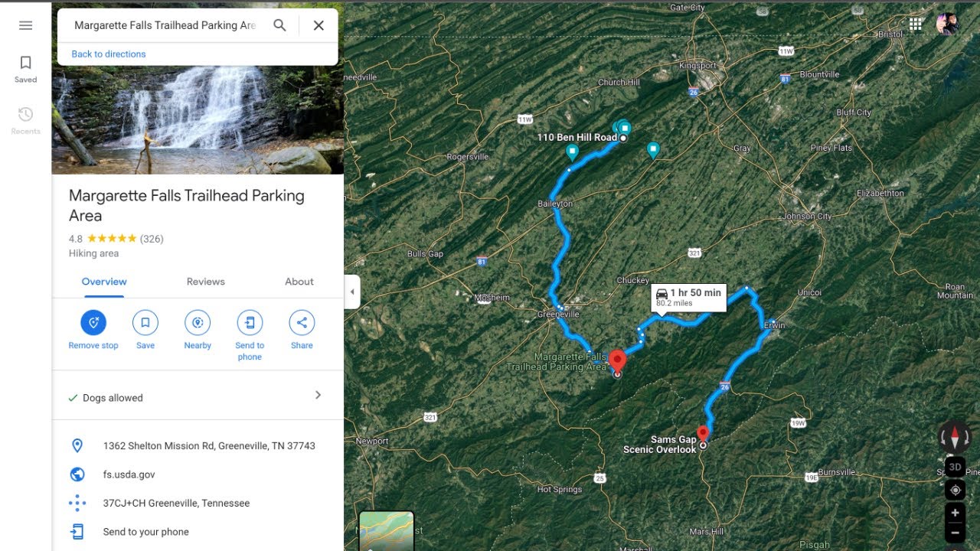
Task: Click the Back to directions link
Action: pos(109,54)
